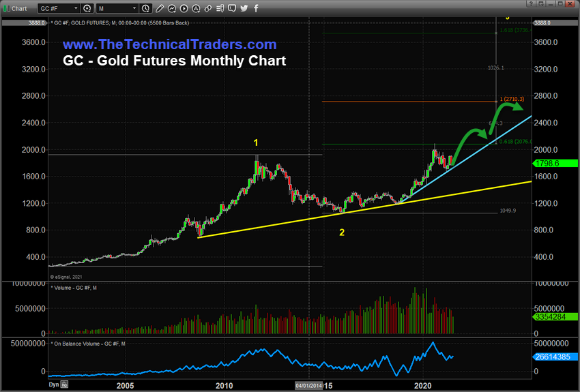Screen dimensions: 580x392
Task: Click the current price tag 1798.6
Action: coord(555,164)
